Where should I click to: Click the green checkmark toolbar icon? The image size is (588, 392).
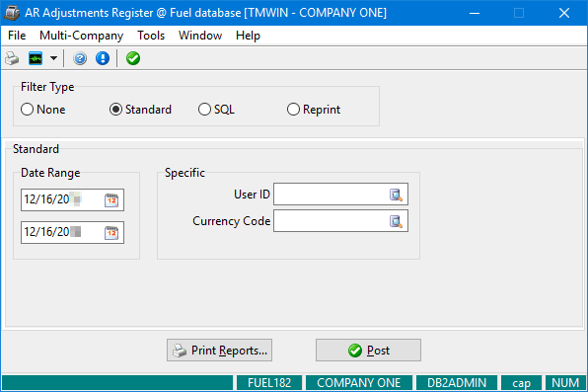coord(133,58)
